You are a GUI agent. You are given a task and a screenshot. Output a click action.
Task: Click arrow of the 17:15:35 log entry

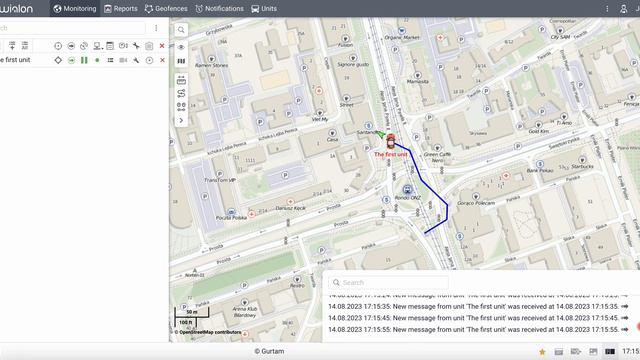pyautogui.click(x=625, y=307)
